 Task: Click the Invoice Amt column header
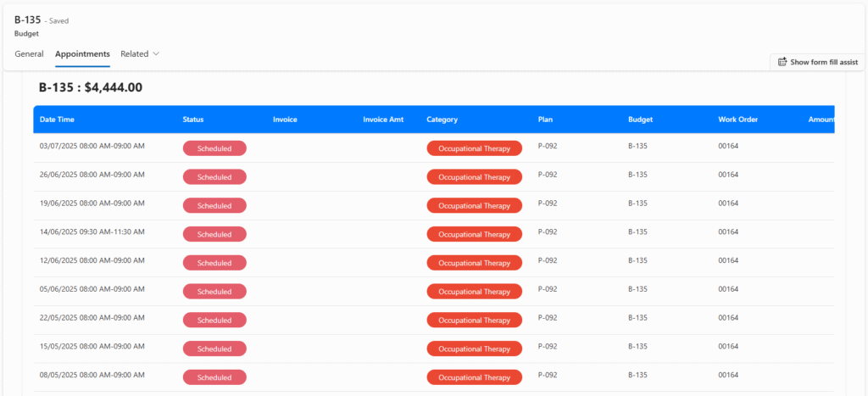click(383, 120)
